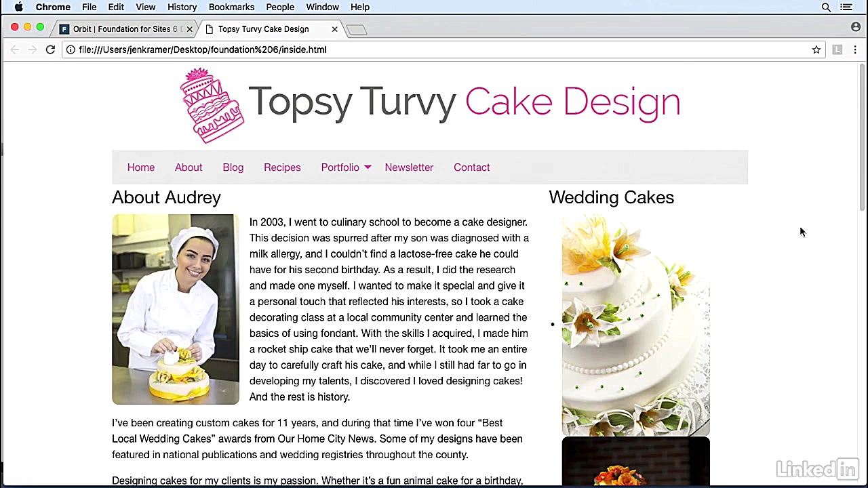The image size is (868, 488).
Task: Open the Chrome profile icon
Action: [856, 27]
